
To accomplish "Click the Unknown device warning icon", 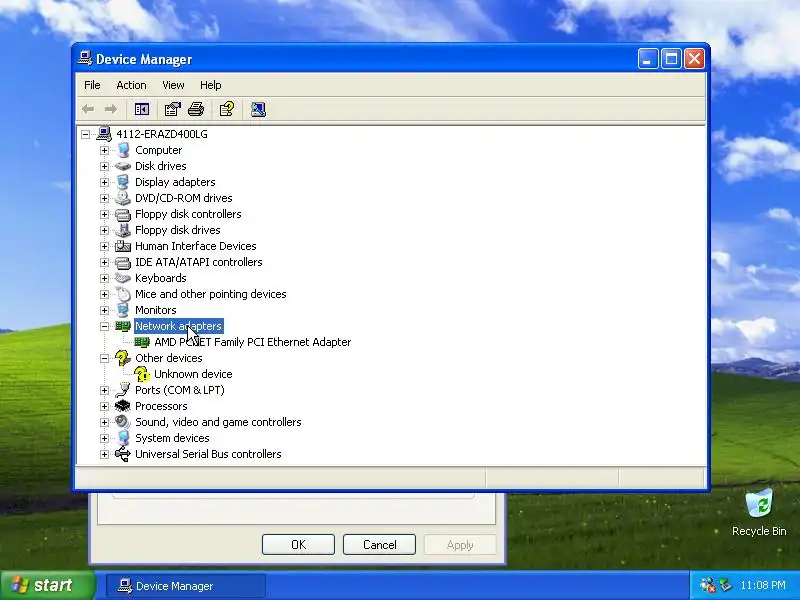I will pos(142,374).
